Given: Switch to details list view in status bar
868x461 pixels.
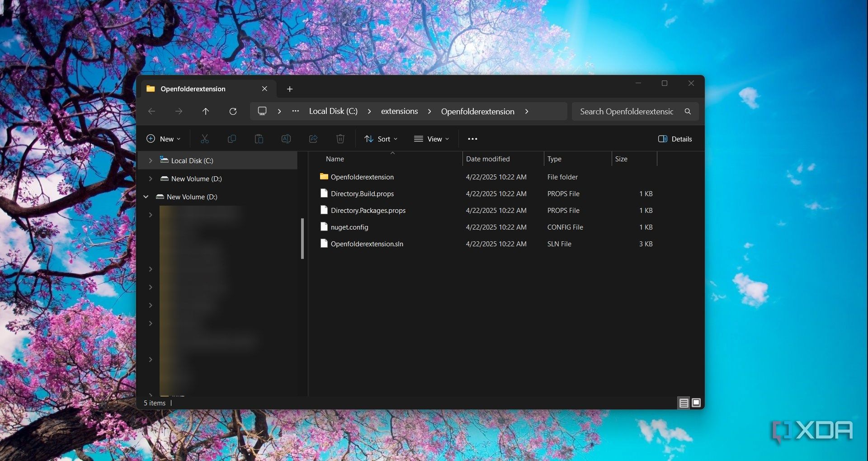Looking at the screenshot, I should 684,403.
